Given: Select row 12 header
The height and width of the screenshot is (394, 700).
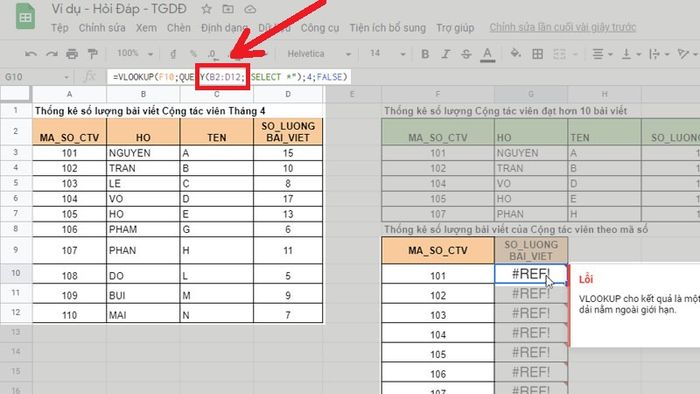Looking at the screenshot, I should tap(16, 312).
